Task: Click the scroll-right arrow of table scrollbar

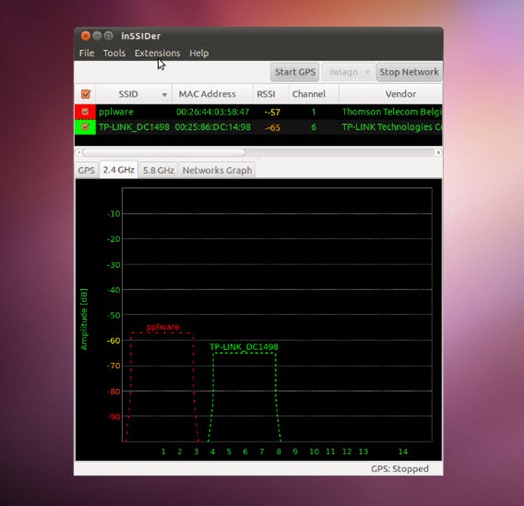Action: 438,152
